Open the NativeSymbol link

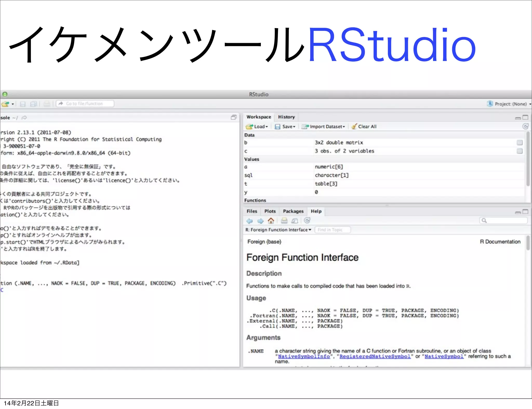point(444,357)
